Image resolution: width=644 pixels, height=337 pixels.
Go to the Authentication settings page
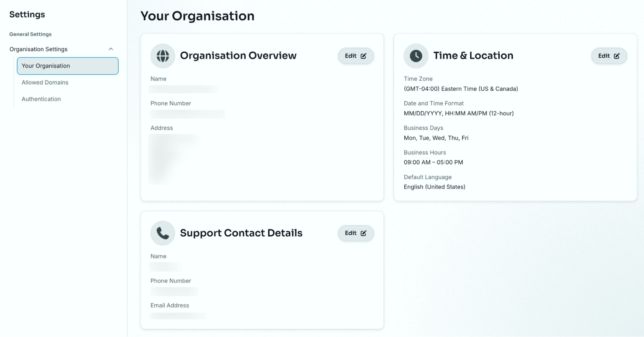41,99
